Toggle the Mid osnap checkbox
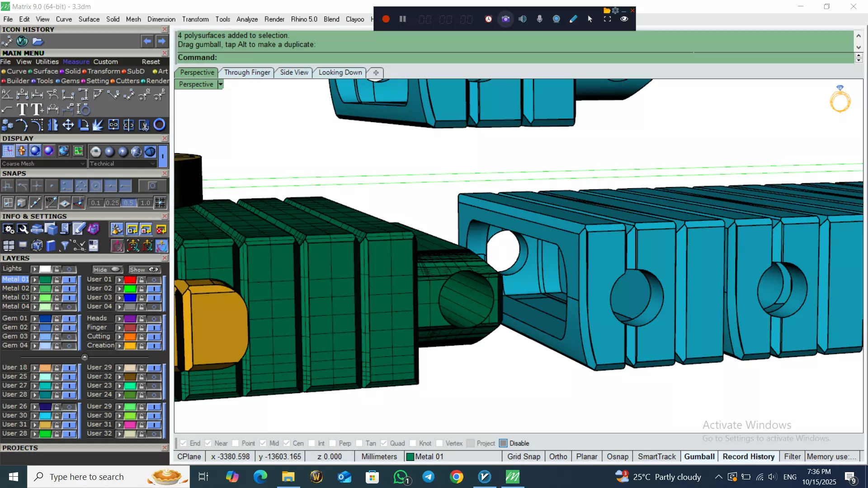This screenshot has width=868, height=488. click(263, 443)
